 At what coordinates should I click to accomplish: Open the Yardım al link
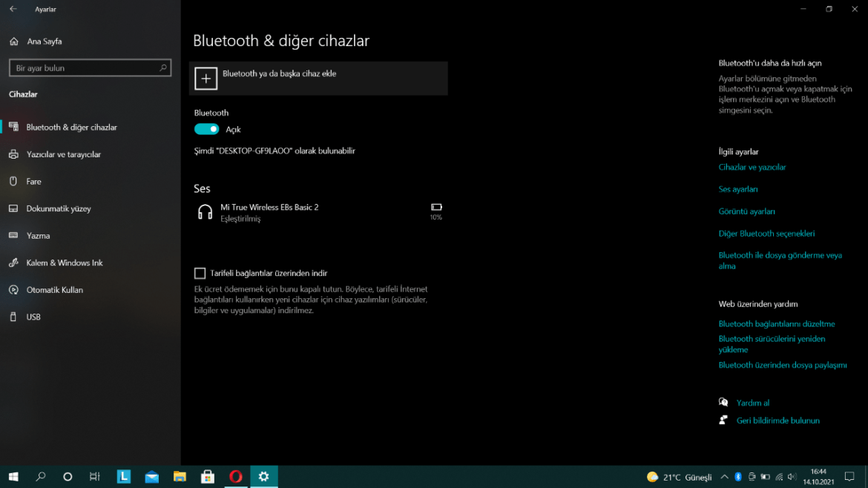pos(753,402)
